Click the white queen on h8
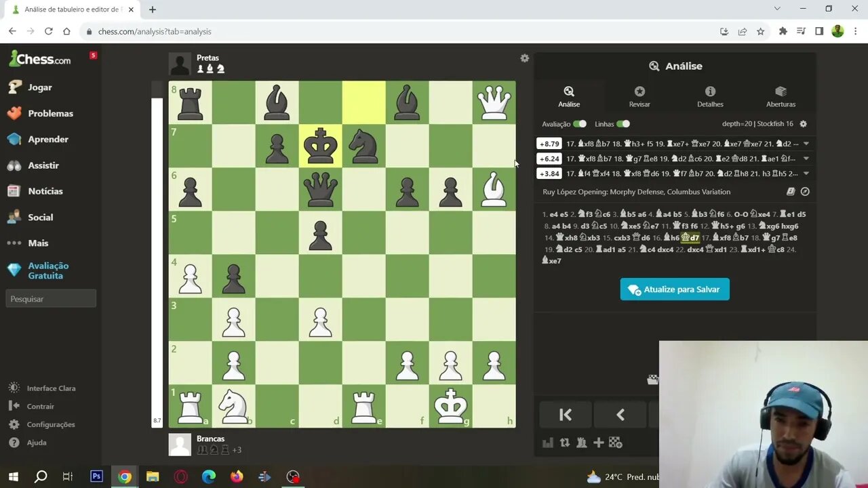Image resolution: width=868 pixels, height=488 pixels. pos(494,103)
